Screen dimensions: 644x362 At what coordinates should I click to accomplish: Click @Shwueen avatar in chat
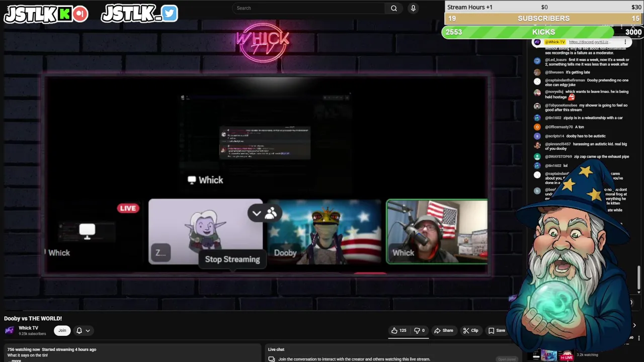pos(537,72)
